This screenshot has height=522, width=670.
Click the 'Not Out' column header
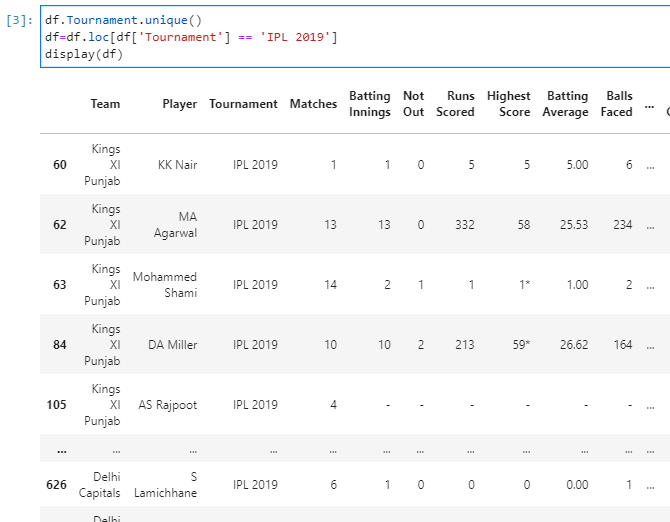click(414, 104)
